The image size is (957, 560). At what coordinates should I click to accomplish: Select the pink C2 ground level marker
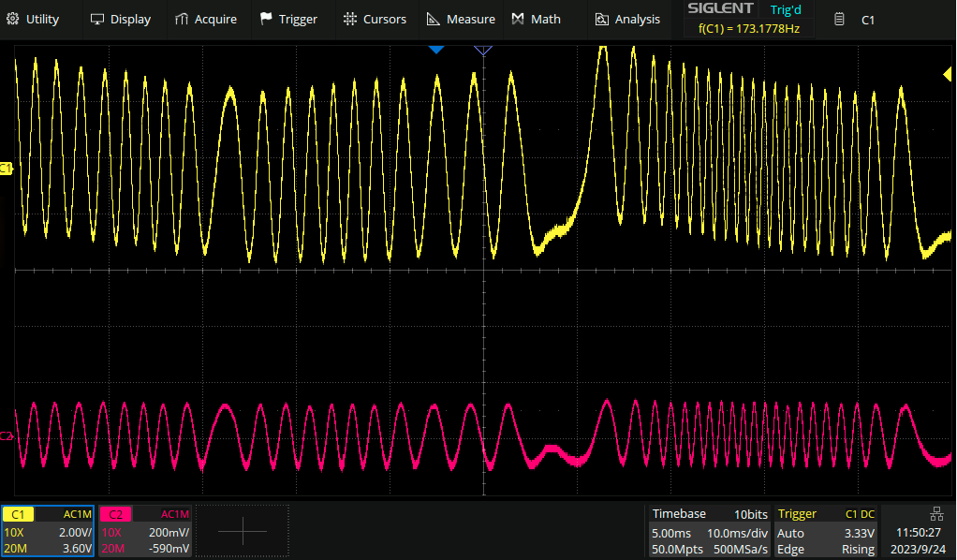click(7, 436)
